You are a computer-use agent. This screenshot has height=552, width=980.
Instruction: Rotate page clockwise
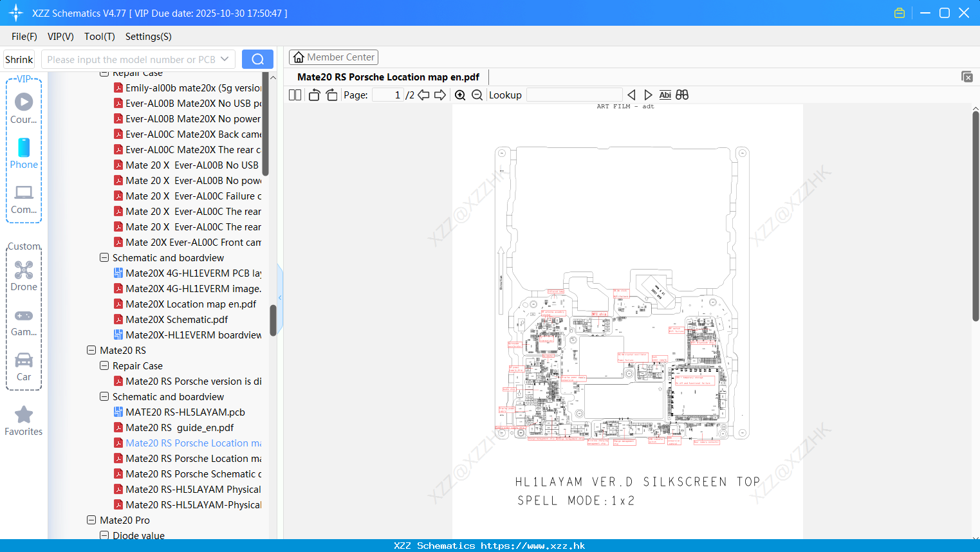(331, 95)
